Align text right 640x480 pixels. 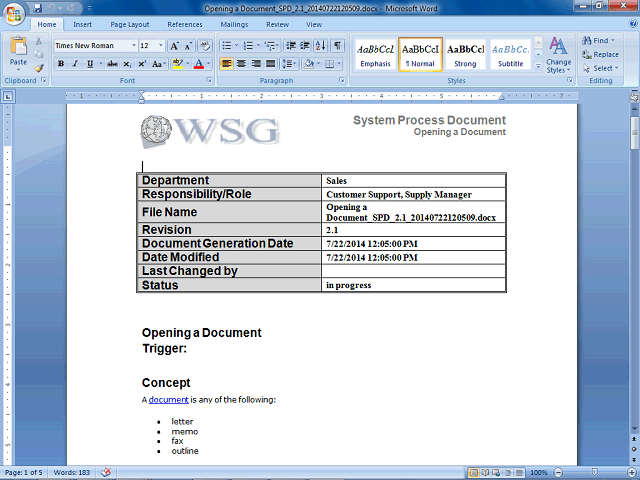coord(256,64)
